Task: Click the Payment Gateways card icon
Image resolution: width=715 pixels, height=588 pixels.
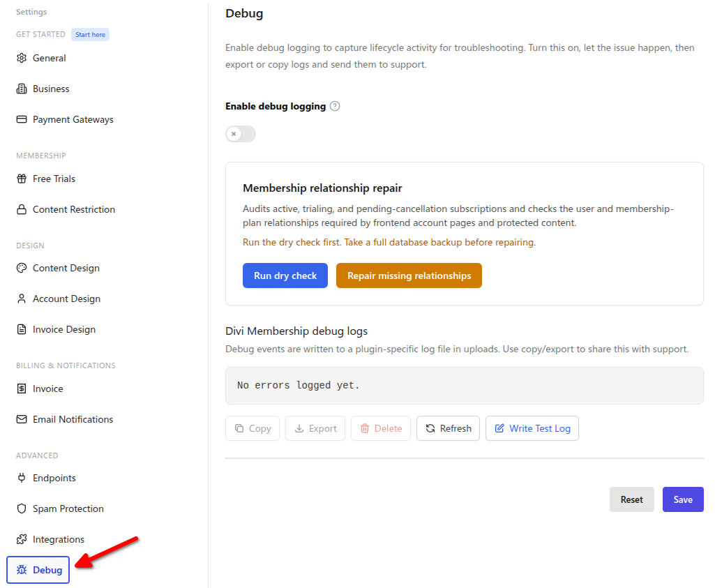Action: [22, 119]
